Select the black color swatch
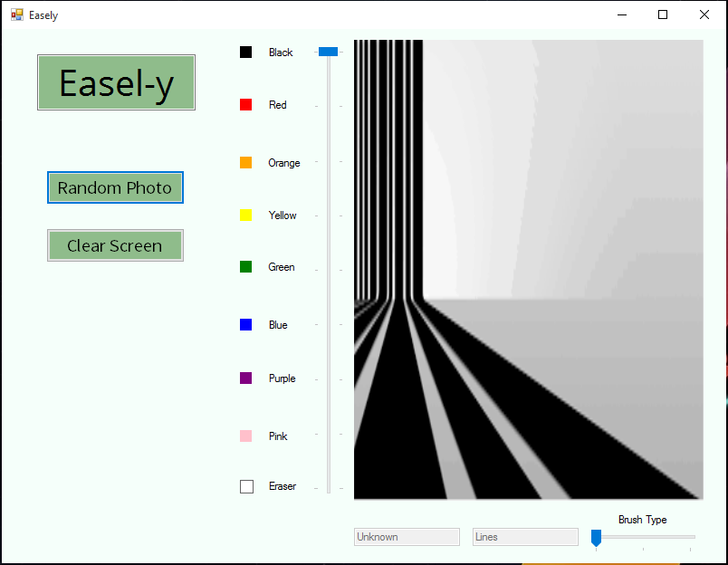Viewport: 728px width, 565px height. pos(245,52)
